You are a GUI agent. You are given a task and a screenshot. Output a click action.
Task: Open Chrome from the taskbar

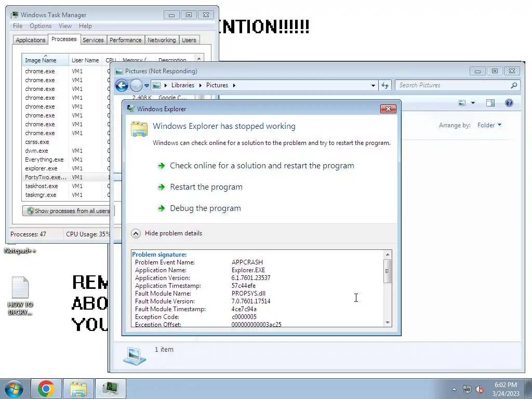[x=46, y=388]
